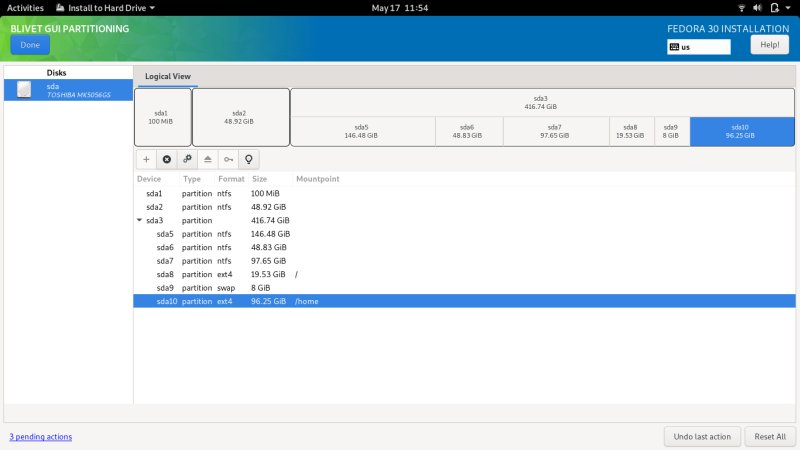Open the Activities overview
Viewport: 800px width, 450px height.
[x=25, y=8]
